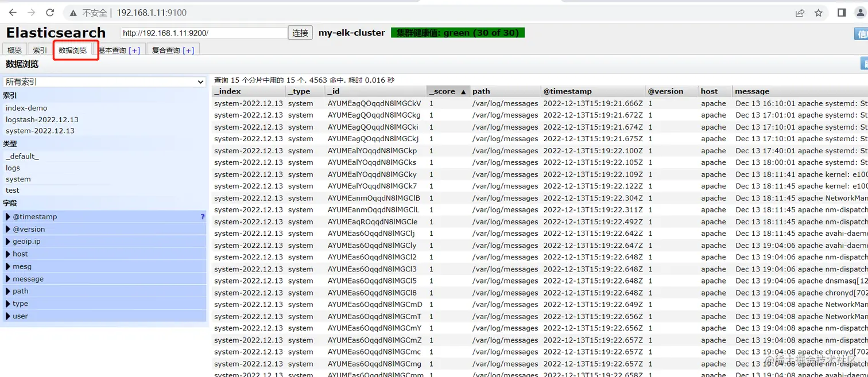Click timestamp 2022-12-13T15:19:22.304Z cell

click(593, 198)
